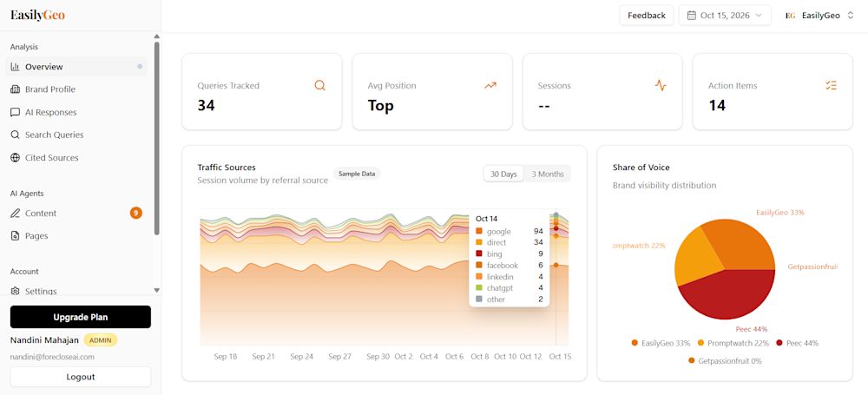This screenshot has height=395, width=868.
Task: Click the Pages document icon
Action: [x=15, y=236]
